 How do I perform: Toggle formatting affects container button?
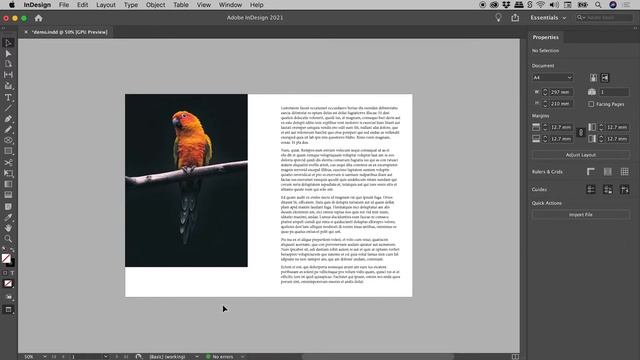click(x=5, y=273)
